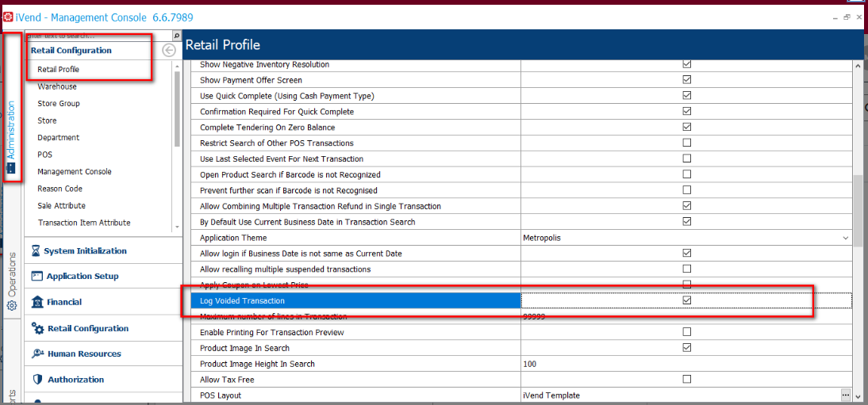This screenshot has width=868, height=405.
Task: Click the iVend application logo icon
Action: click(x=9, y=17)
